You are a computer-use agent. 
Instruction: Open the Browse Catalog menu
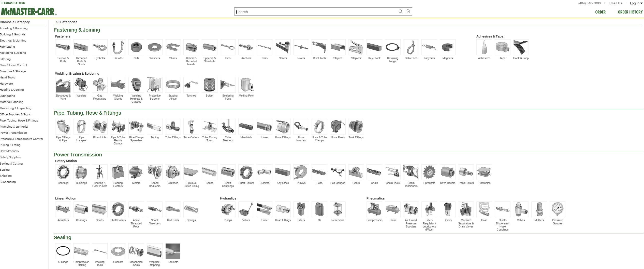coord(13,3)
